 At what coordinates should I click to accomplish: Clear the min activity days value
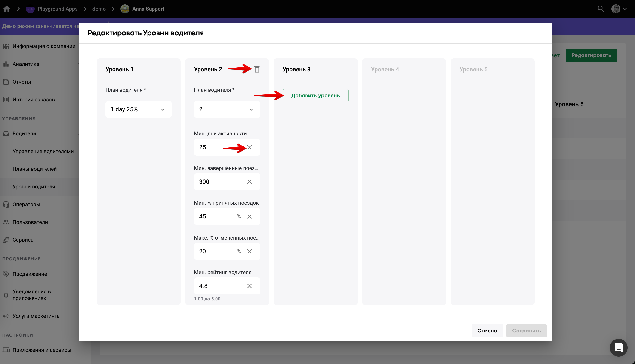tap(249, 147)
